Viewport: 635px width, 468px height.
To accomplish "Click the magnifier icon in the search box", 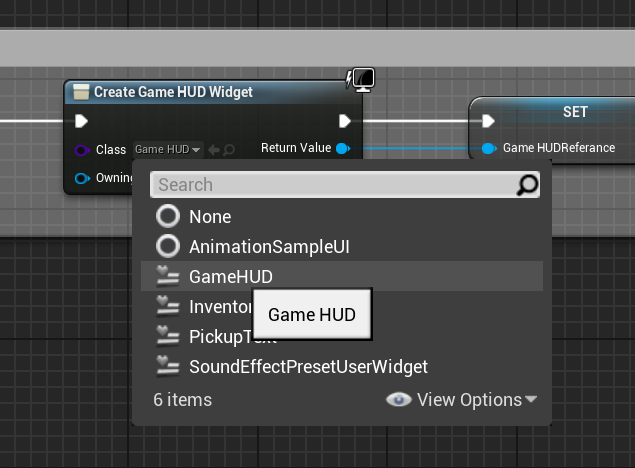I will tap(527, 185).
